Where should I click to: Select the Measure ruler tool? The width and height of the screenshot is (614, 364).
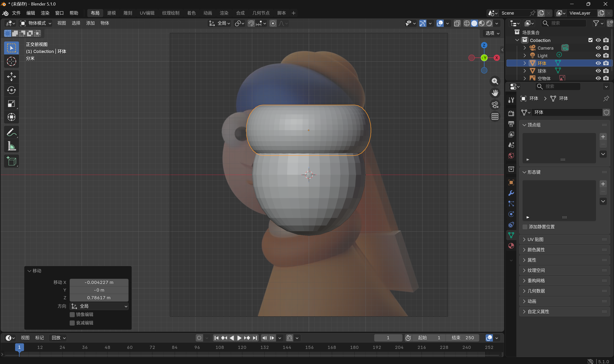11,146
